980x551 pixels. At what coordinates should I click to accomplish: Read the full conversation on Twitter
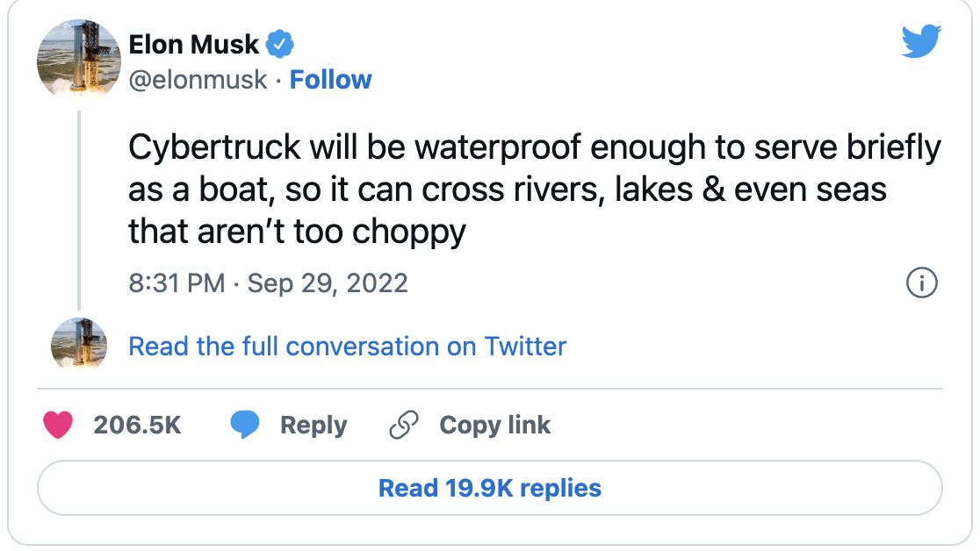point(347,346)
